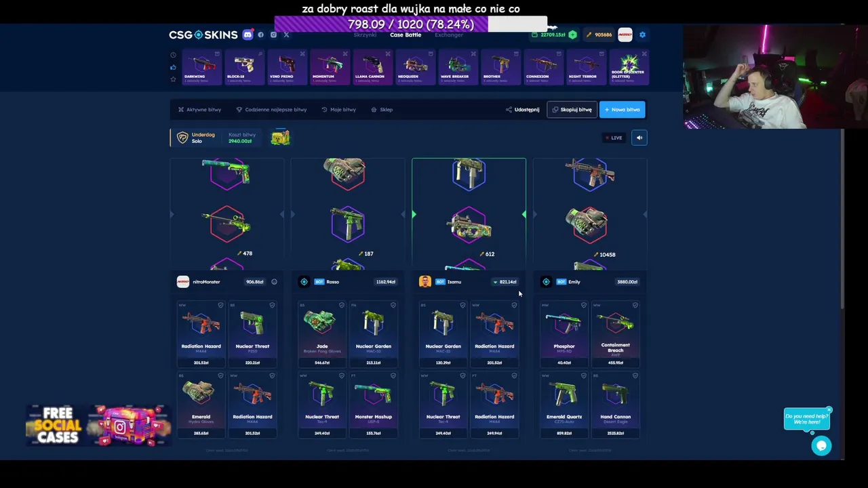Open Moje bitwy tab
Screen dimensions: 868x488
click(x=338, y=109)
